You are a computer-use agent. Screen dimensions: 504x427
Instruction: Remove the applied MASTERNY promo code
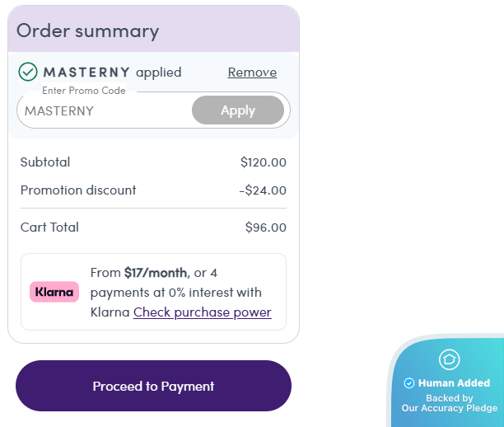click(252, 73)
